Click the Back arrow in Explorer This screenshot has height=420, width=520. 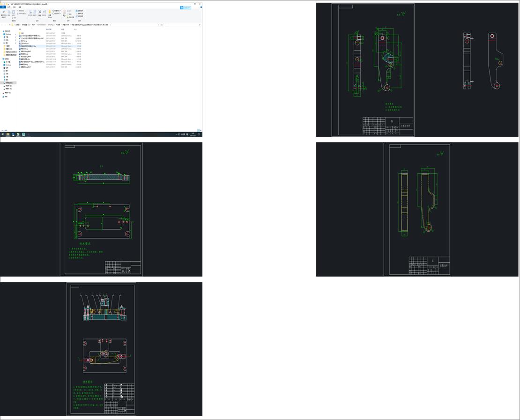pyautogui.click(x=2, y=25)
